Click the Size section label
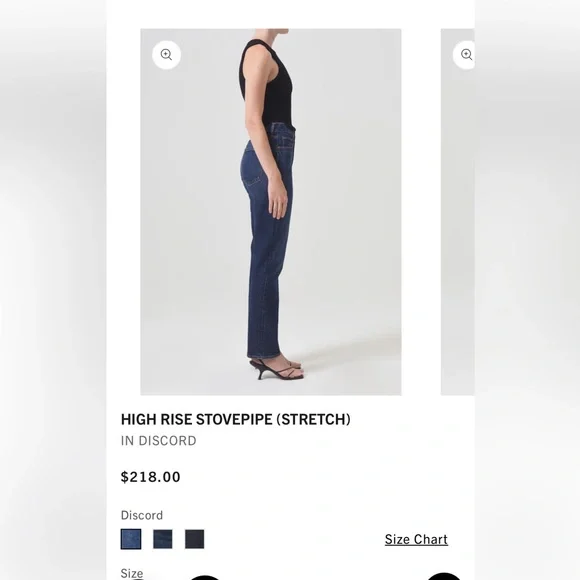The image size is (580, 580). pos(132,573)
